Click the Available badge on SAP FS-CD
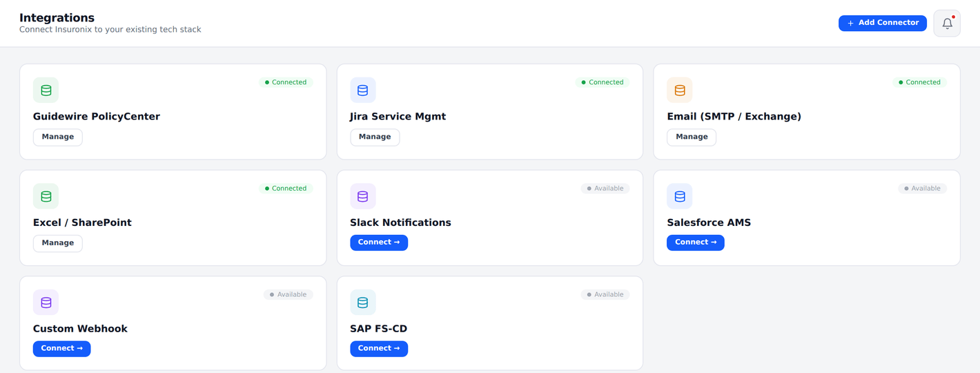Image resolution: width=980 pixels, height=373 pixels. (x=605, y=294)
